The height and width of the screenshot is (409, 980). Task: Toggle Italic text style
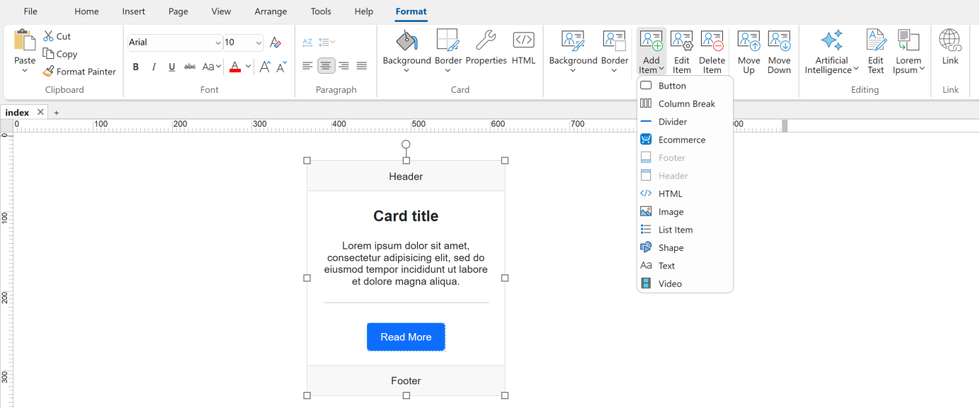coord(154,67)
